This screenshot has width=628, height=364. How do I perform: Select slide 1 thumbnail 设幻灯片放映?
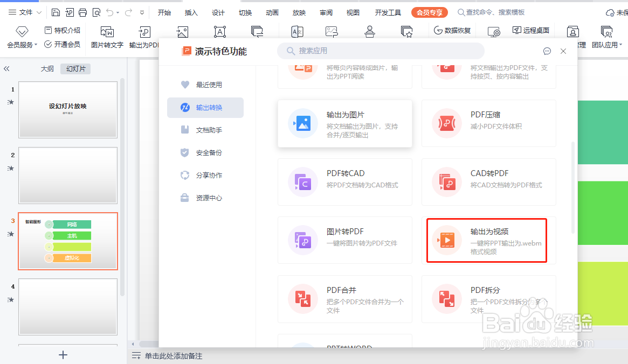click(x=68, y=110)
